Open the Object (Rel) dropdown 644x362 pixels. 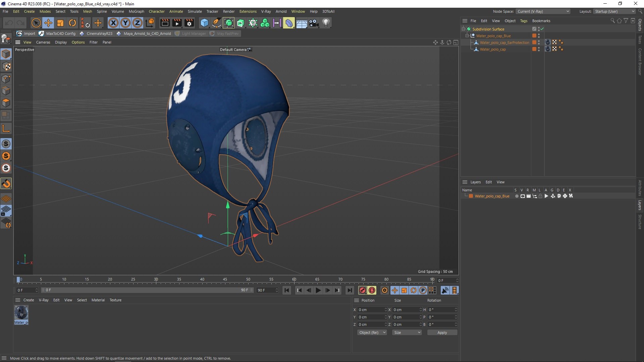pos(372,333)
